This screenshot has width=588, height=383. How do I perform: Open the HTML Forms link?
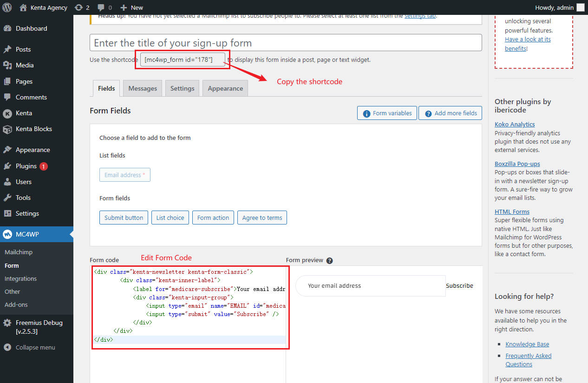(512, 211)
